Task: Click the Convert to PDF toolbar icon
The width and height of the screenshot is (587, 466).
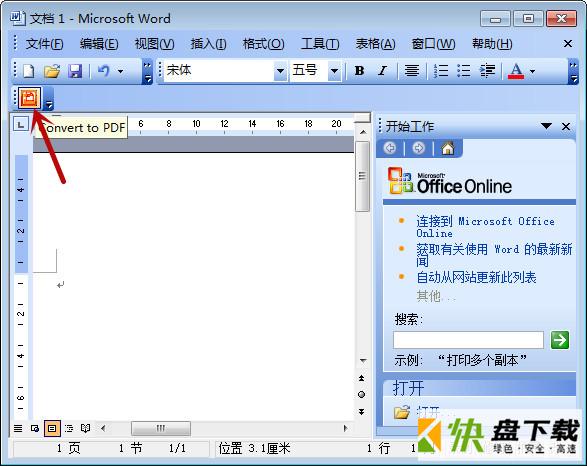Action: [29, 98]
